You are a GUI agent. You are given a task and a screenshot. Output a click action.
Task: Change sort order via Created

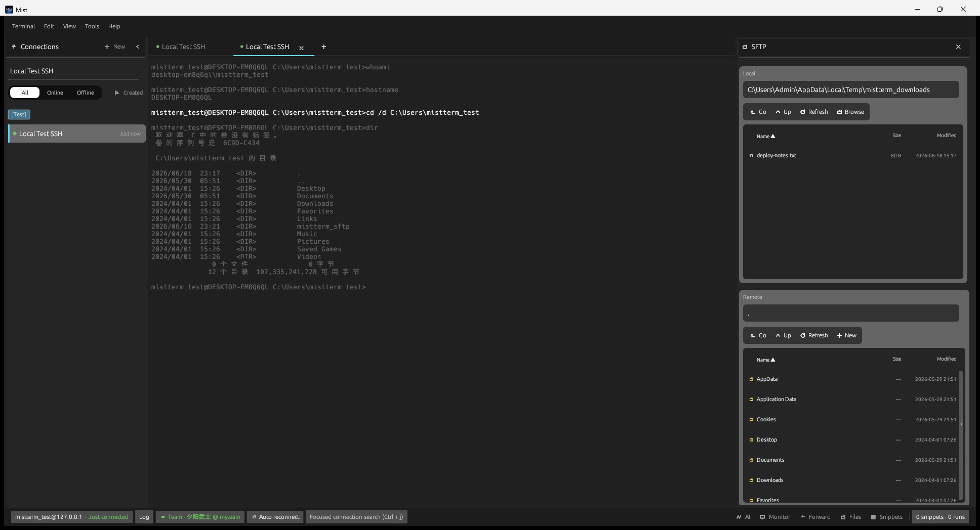click(129, 93)
